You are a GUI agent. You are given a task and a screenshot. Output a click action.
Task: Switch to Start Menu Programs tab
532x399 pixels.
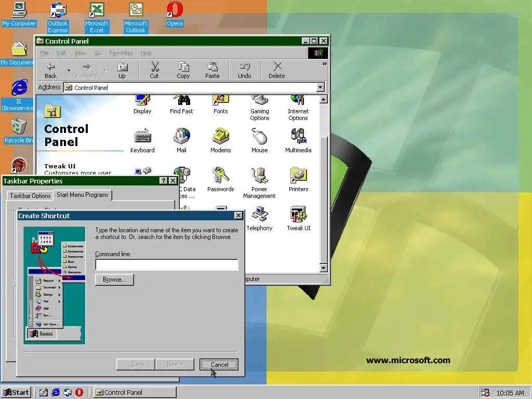pyautogui.click(x=83, y=195)
